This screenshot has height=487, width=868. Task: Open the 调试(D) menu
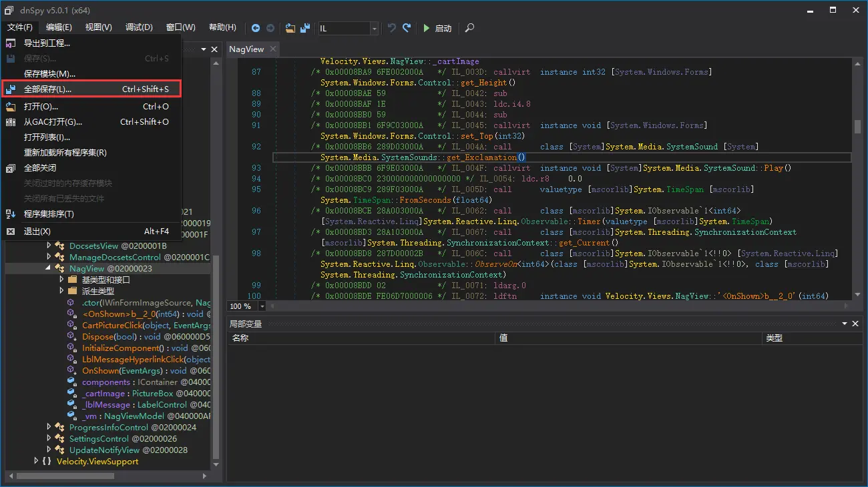(x=139, y=27)
